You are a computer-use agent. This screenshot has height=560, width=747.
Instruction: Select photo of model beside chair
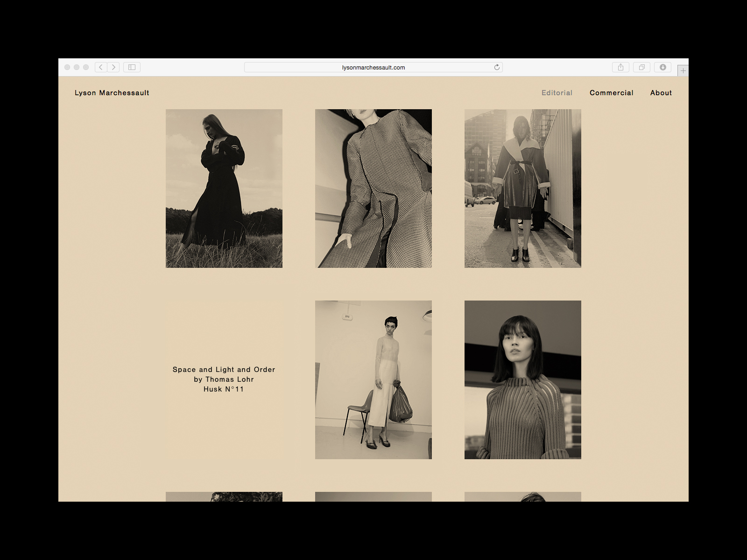click(x=373, y=380)
